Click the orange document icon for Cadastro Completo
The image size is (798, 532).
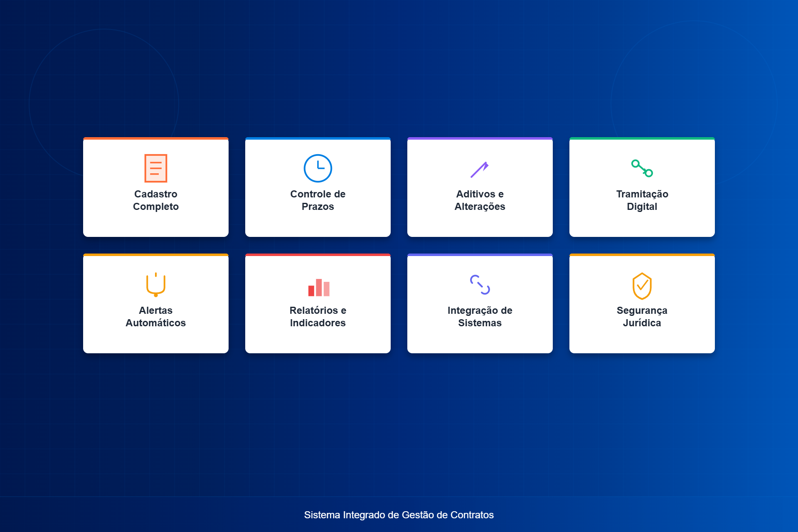click(x=155, y=168)
